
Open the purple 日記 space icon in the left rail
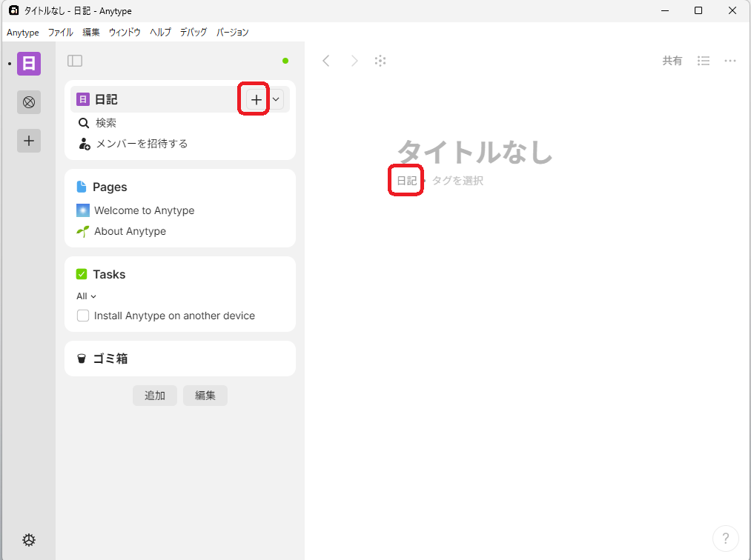[29, 64]
